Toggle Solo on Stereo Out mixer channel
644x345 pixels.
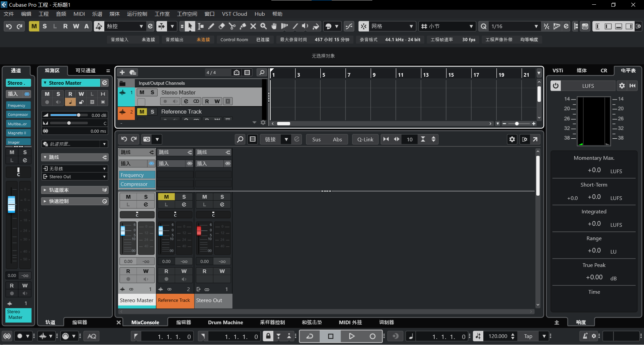[222, 197]
